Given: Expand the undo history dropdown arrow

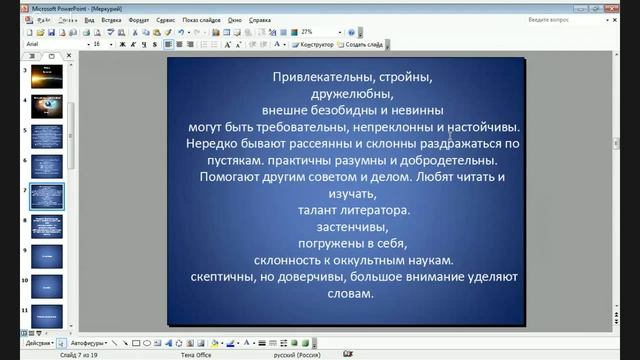Looking at the screenshot, I should 189,32.
